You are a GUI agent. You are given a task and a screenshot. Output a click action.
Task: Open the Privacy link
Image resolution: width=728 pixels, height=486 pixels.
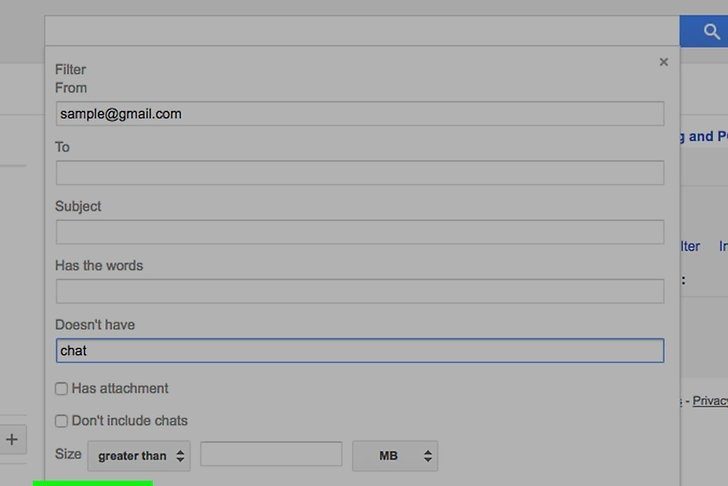point(710,401)
